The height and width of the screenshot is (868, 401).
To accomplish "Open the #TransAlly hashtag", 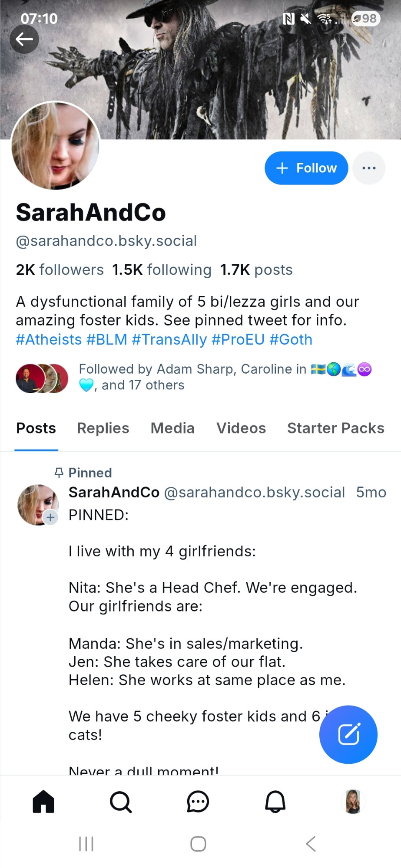I will point(169,339).
